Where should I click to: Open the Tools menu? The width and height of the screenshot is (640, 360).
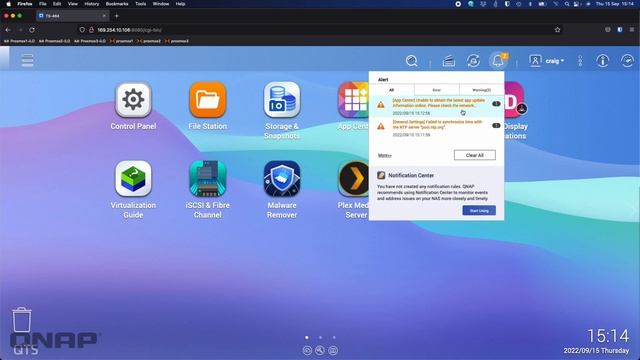140,4
